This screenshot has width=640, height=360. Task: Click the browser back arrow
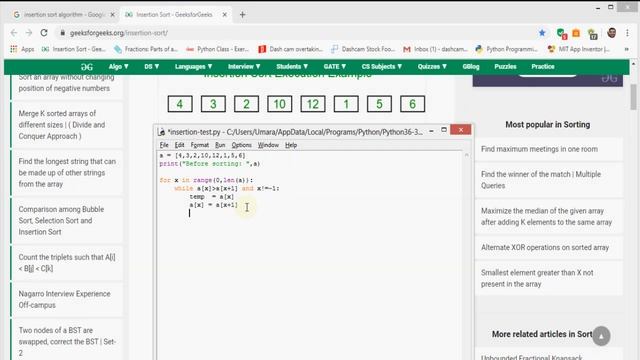(14, 33)
